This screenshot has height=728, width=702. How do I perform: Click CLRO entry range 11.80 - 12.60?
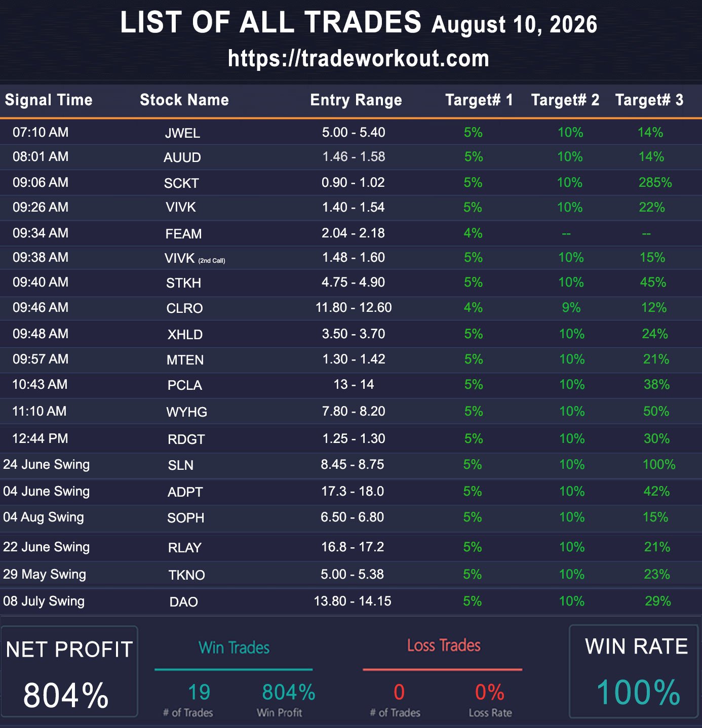(354, 307)
